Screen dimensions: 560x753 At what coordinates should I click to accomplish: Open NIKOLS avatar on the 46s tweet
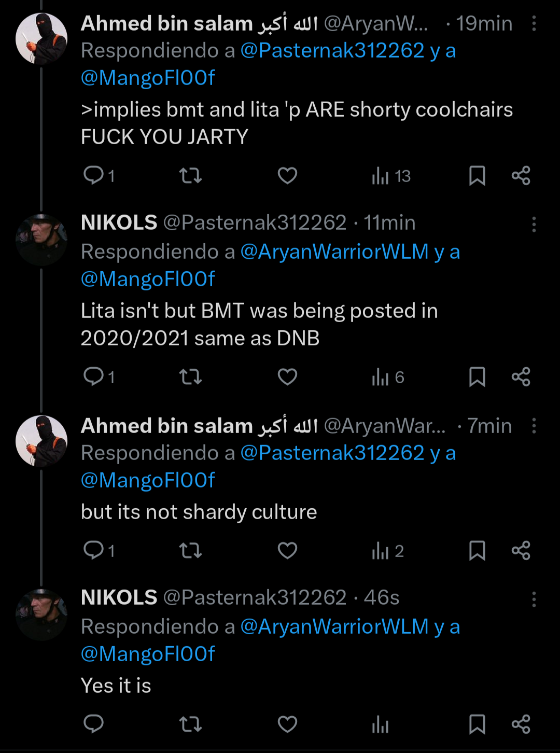coord(41,615)
